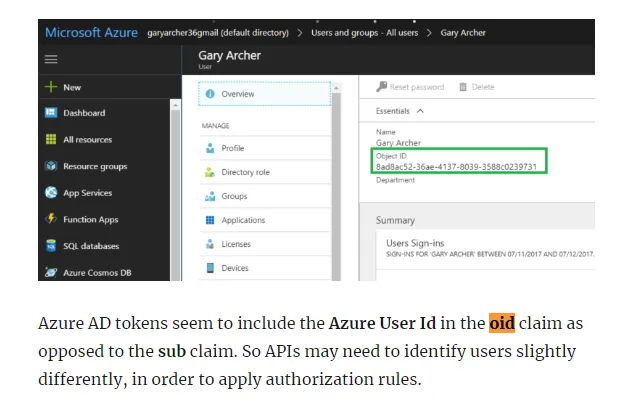622x419 pixels.
Task: Click the Summary heading
Action: click(395, 220)
